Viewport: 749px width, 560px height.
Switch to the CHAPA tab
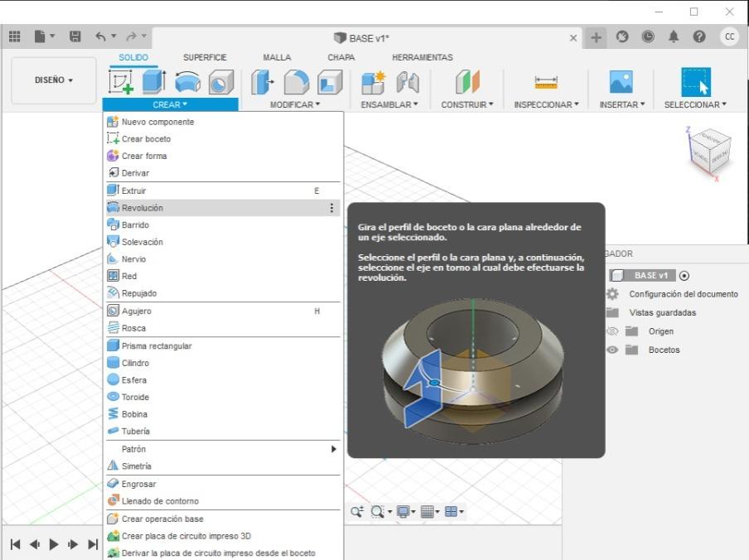[341, 57]
